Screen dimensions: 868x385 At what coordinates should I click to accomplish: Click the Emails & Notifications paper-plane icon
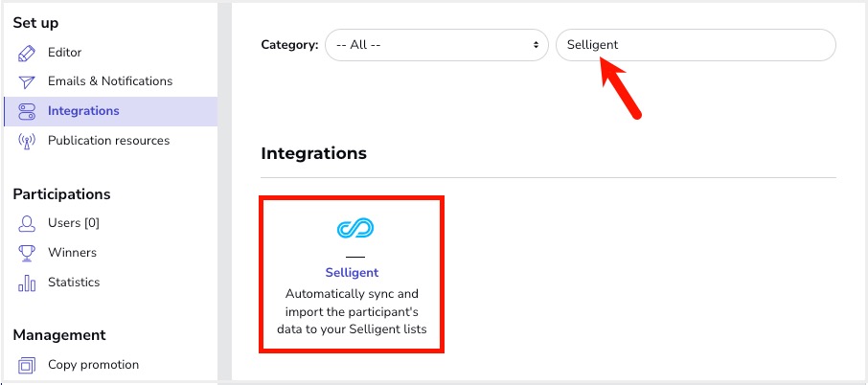pyautogui.click(x=26, y=81)
